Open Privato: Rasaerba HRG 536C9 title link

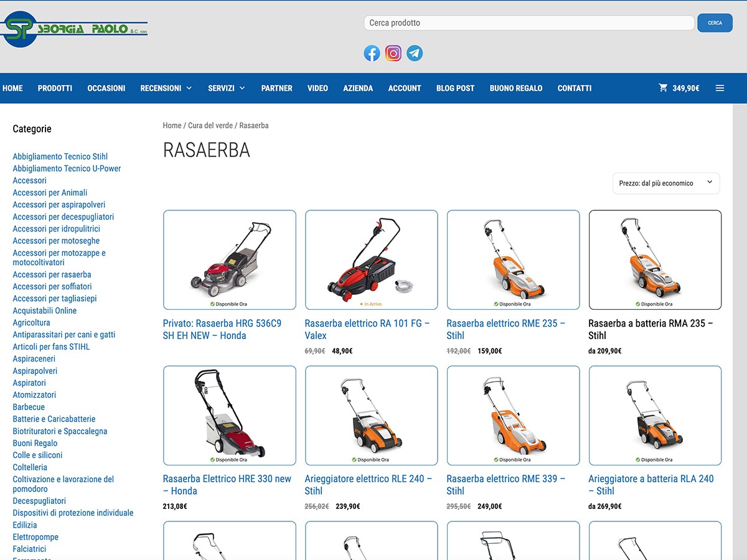(x=222, y=330)
